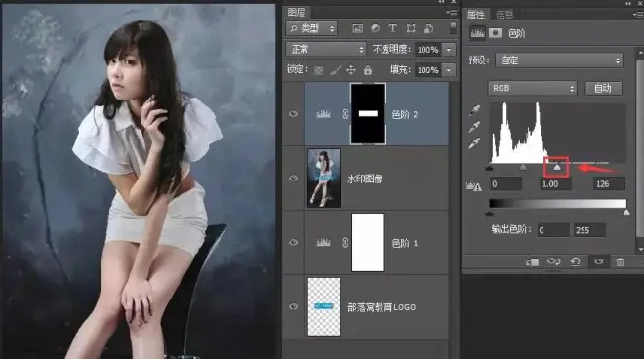Open the RGB channel dropdown

(x=533, y=88)
